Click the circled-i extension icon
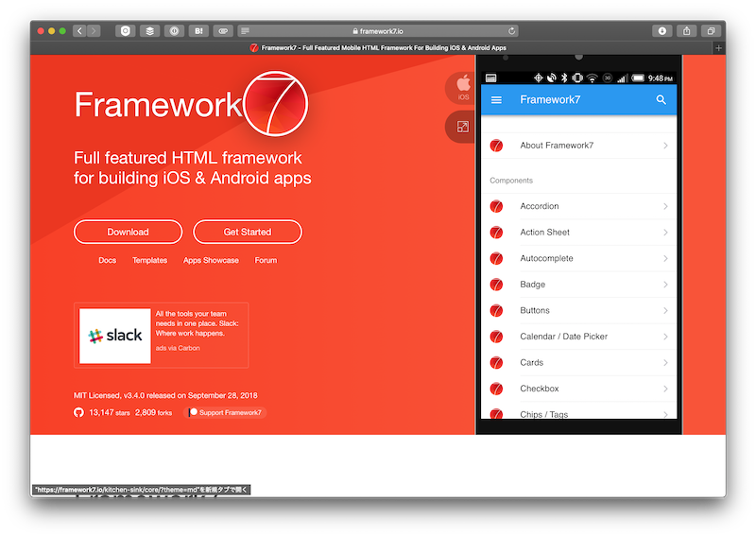 [174, 31]
